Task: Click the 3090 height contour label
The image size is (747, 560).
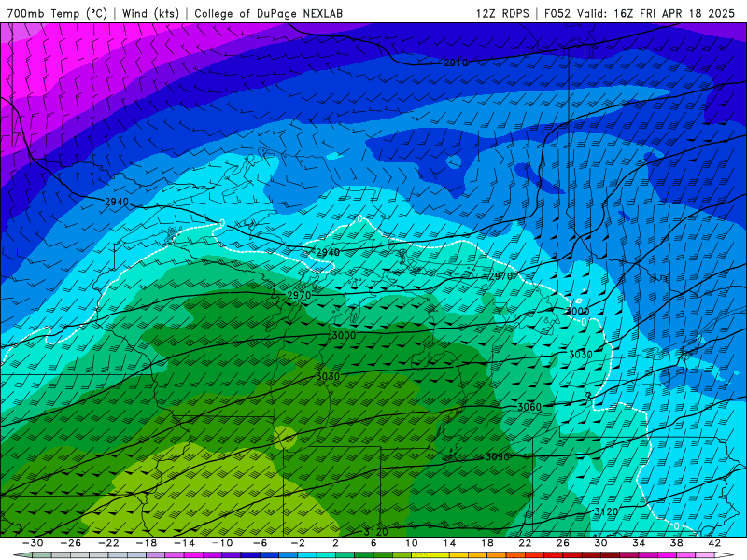Action: point(498,456)
